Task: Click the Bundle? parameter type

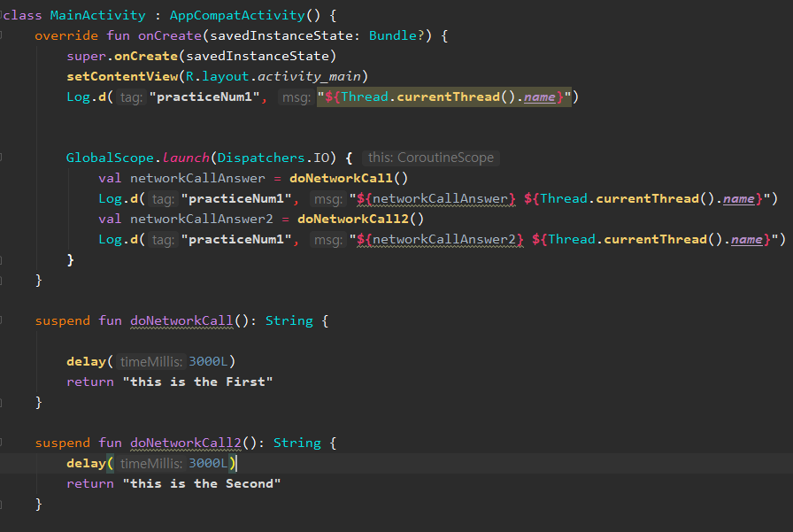Action: [x=396, y=35]
